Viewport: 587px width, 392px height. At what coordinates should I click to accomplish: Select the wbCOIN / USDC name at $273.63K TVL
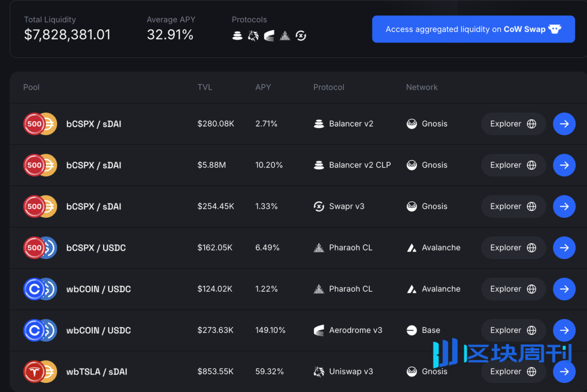point(99,330)
